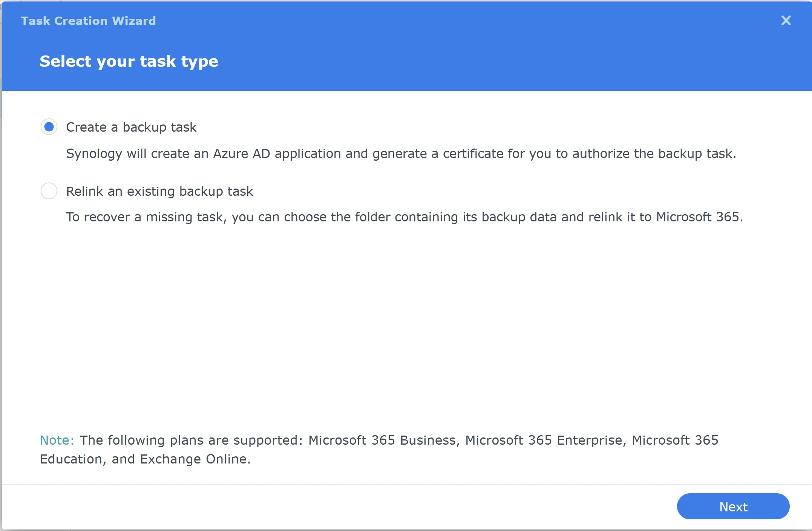Select the Create a backup task radio button

point(49,127)
